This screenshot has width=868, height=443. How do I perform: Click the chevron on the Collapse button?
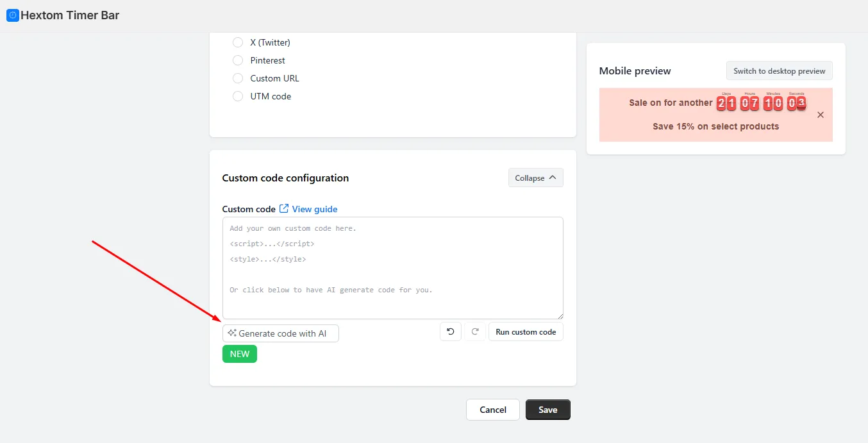(552, 178)
